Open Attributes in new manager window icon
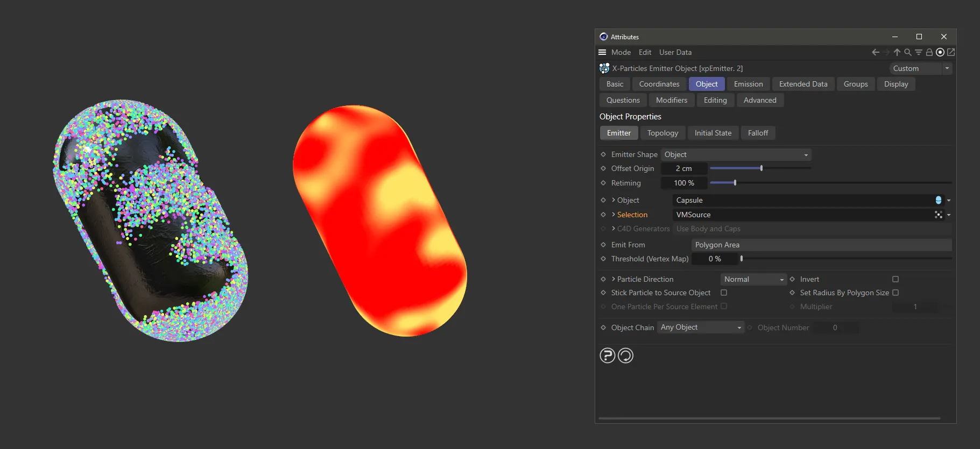This screenshot has height=449, width=980. [951, 52]
